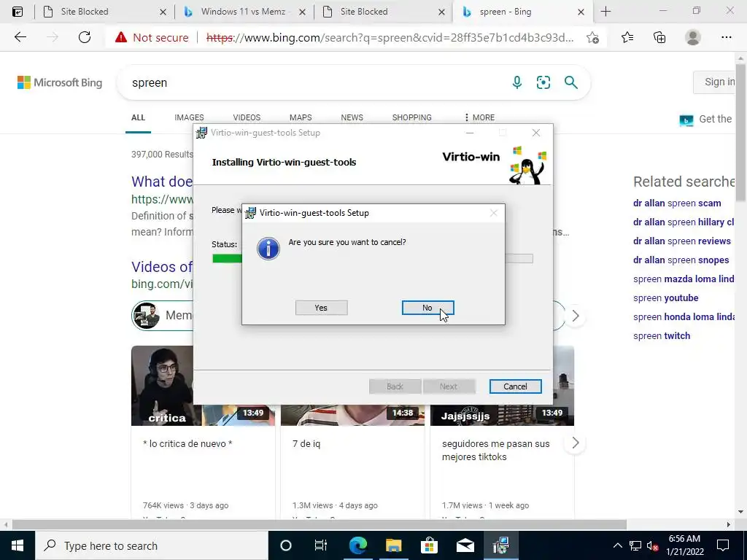This screenshot has width=747, height=560.
Task: Open related search dr allan spreen snopes
Action: coord(681,260)
